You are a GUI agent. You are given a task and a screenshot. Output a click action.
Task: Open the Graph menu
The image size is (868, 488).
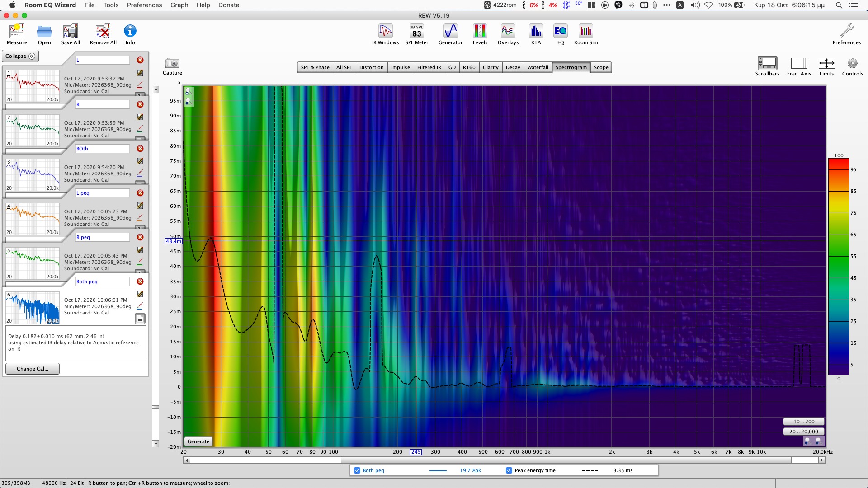(179, 5)
